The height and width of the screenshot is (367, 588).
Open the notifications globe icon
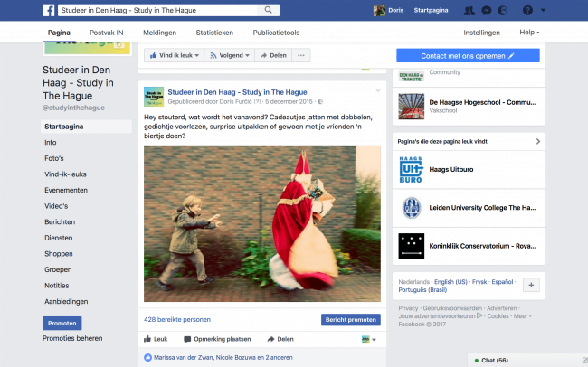(502, 10)
